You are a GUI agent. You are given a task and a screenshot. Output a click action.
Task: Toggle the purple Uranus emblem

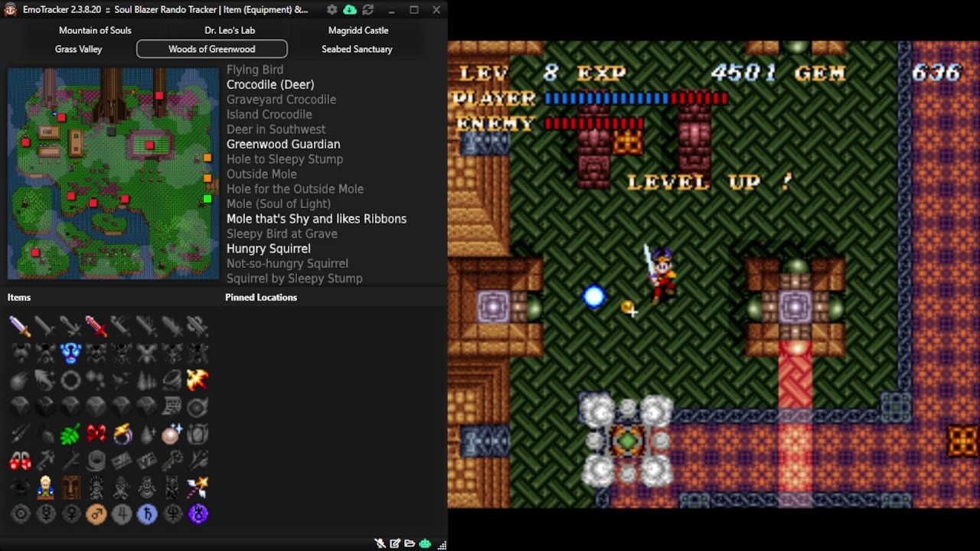pos(197,514)
